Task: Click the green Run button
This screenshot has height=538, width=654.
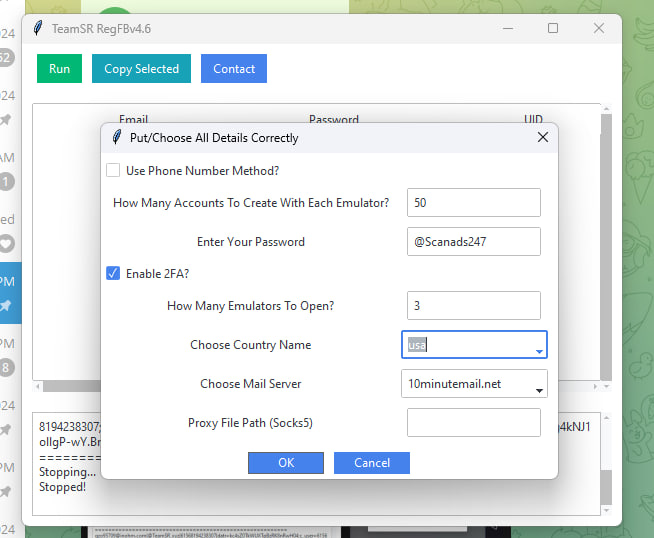Action: click(x=59, y=69)
